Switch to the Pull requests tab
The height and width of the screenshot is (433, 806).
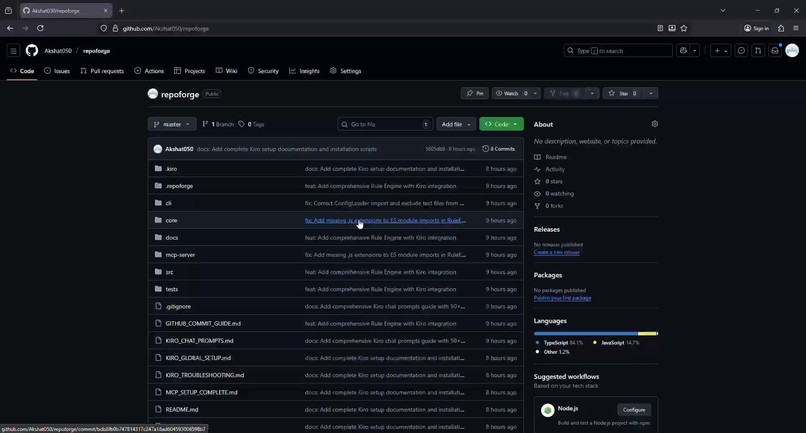point(102,71)
